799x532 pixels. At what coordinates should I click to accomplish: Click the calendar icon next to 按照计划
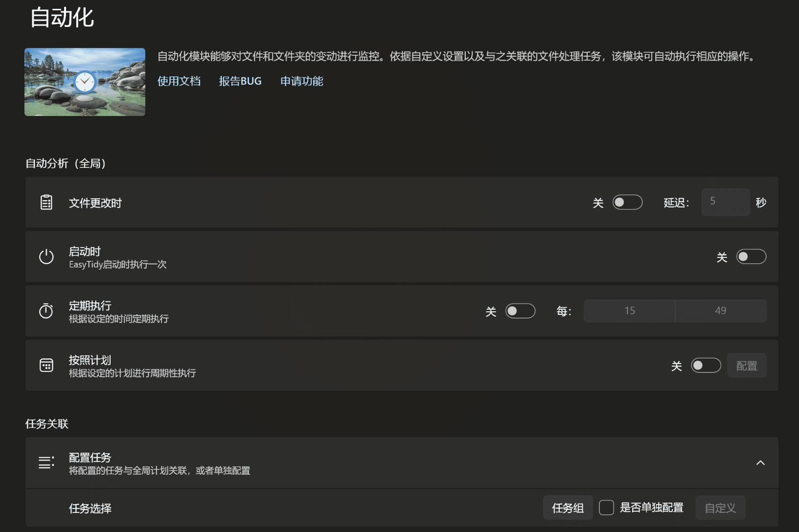click(x=46, y=365)
